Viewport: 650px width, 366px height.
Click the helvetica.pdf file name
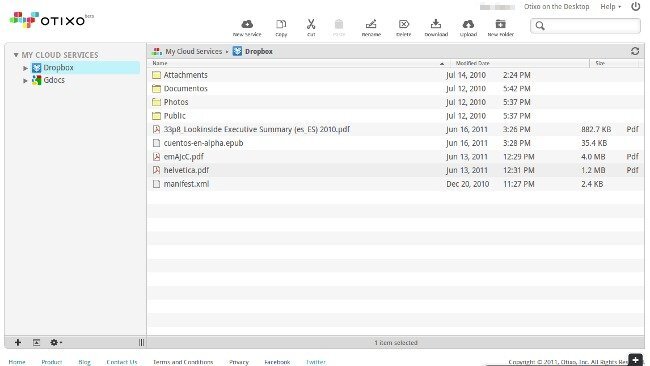186,170
